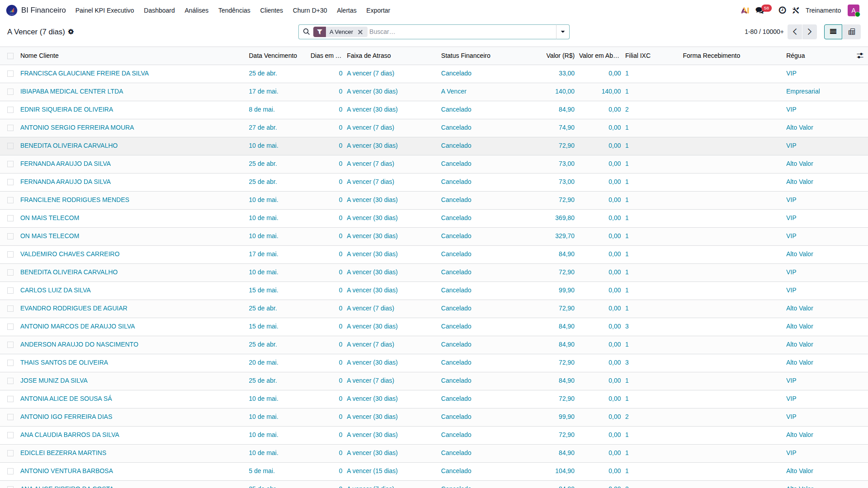Open record EVANDRO RODRIGUES DE AGUIAR

pyautogui.click(x=74, y=308)
